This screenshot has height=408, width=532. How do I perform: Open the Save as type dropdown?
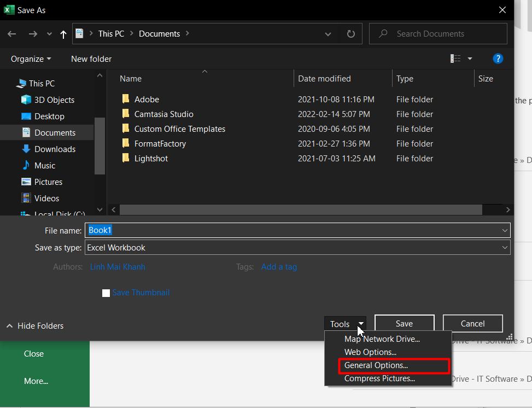click(x=505, y=247)
